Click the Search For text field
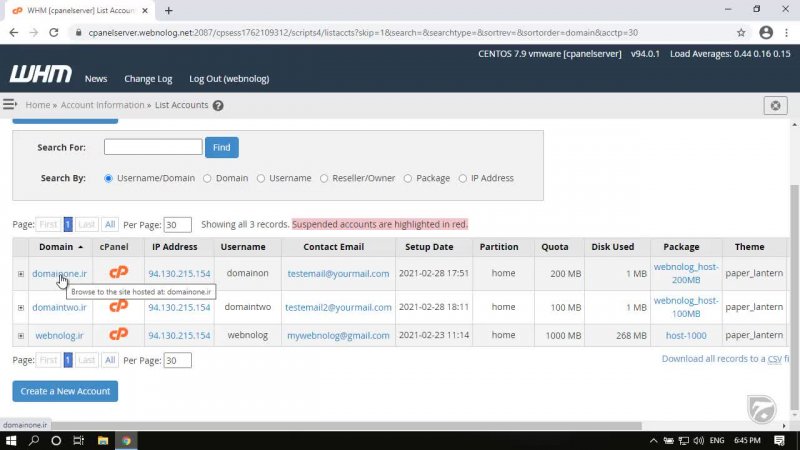This screenshot has height=450, width=800. [153, 147]
